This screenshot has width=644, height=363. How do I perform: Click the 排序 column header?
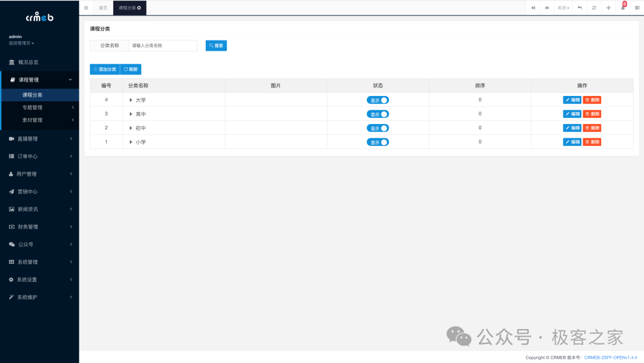point(479,85)
